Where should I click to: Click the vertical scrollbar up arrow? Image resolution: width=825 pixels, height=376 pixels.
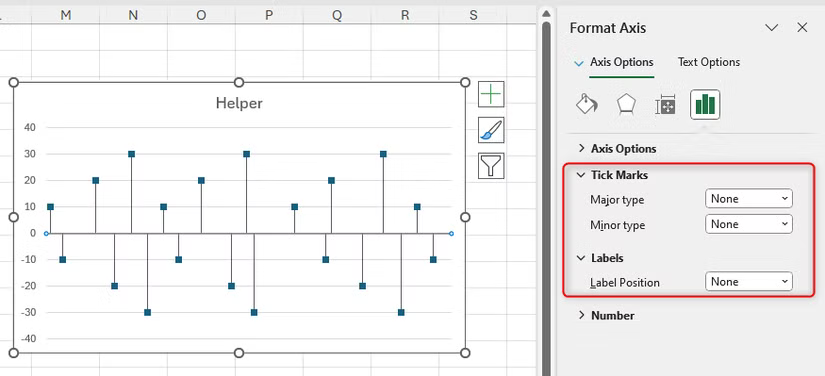click(546, 14)
